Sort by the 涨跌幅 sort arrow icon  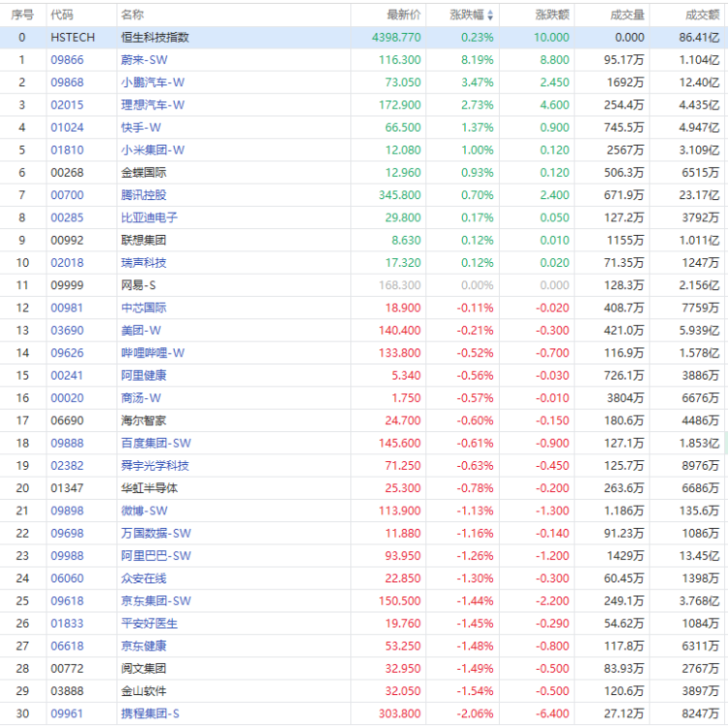(490, 16)
